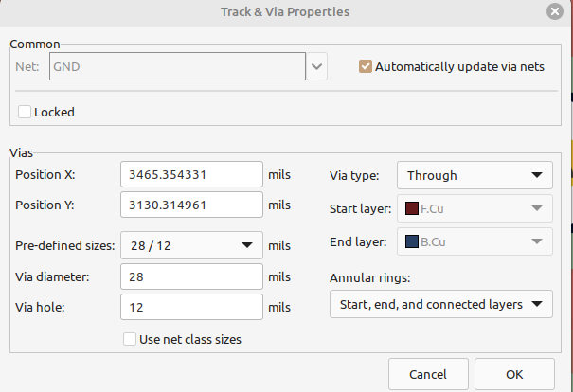Click the B.Cu layer color swatch
573x392 pixels.
(x=411, y=242)
